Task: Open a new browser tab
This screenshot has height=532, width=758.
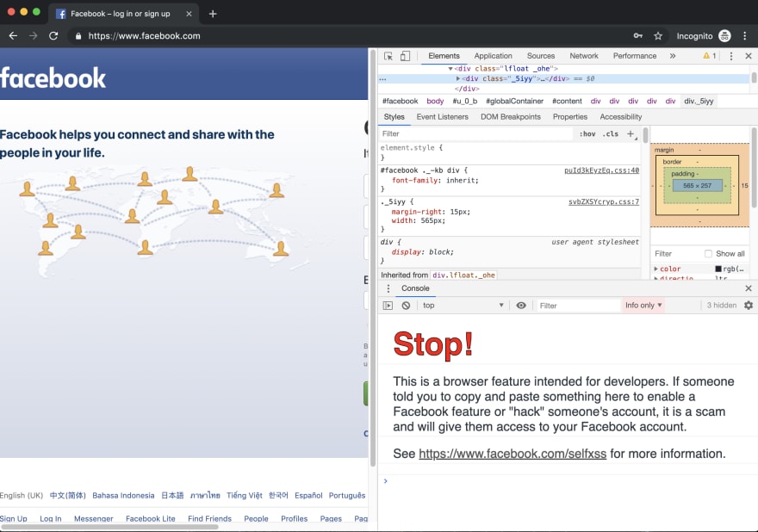Action: click(213, 14)
